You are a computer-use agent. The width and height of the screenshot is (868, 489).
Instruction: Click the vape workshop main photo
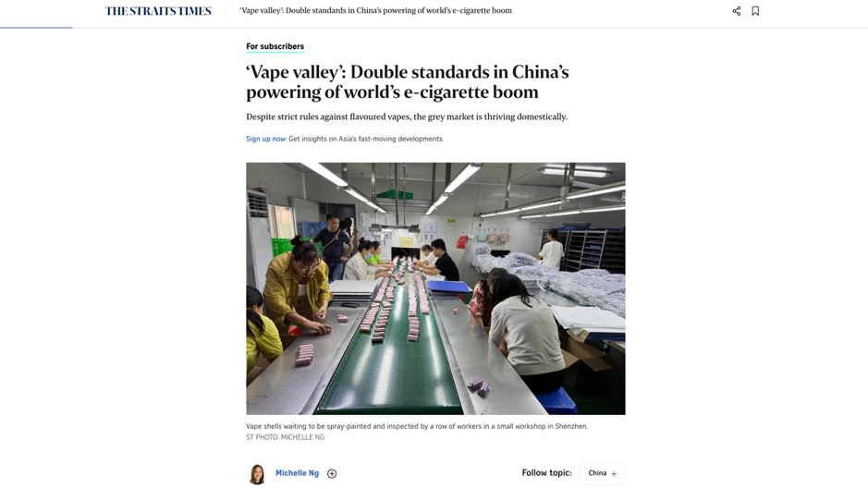[x=435, y=288]
